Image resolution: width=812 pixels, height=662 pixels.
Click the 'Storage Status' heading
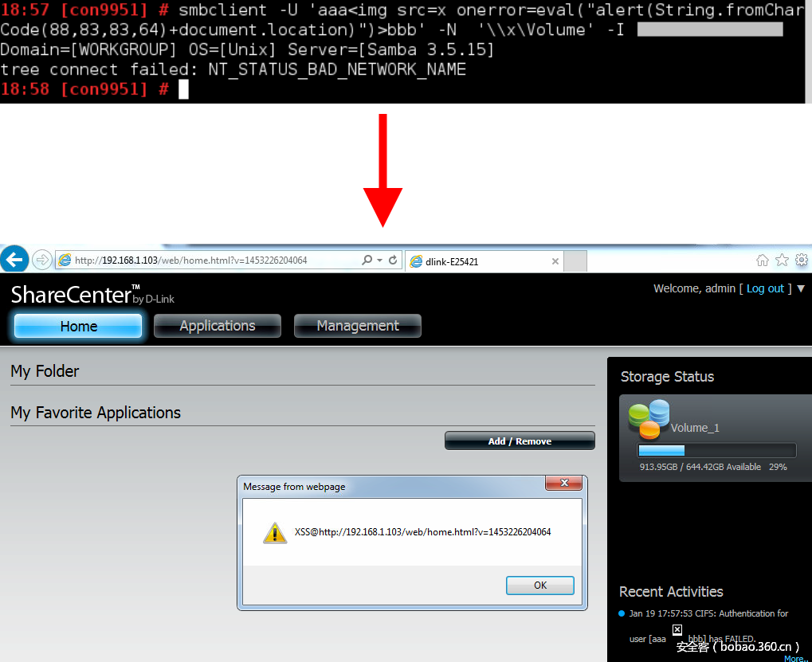click(667, 376)
